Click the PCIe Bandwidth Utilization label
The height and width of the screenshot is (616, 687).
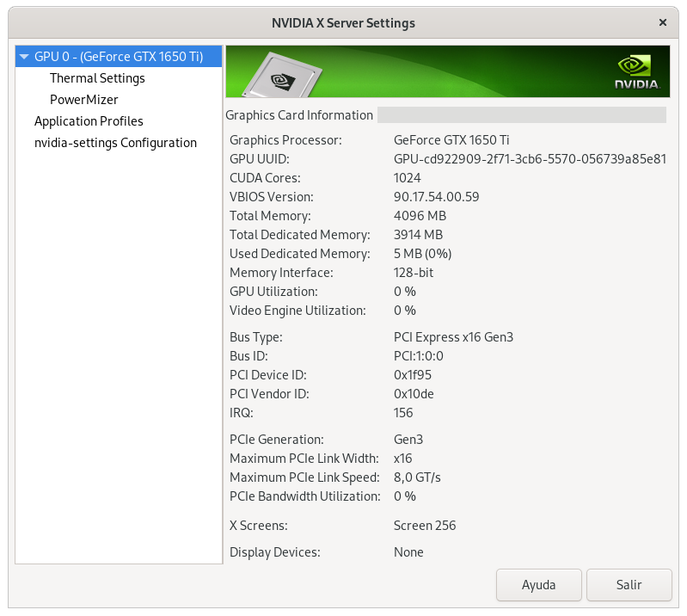point(305,496)
